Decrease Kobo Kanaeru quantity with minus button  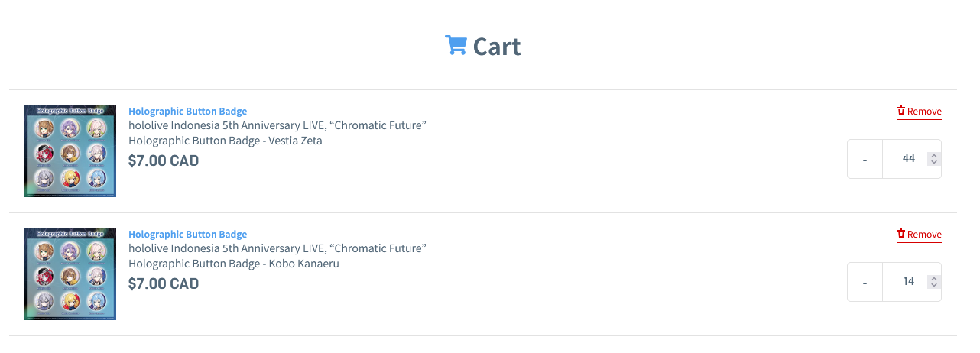[865, 282]
